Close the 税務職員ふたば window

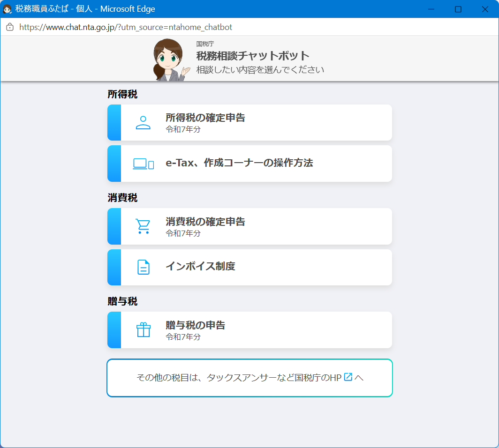coord(485,9)
